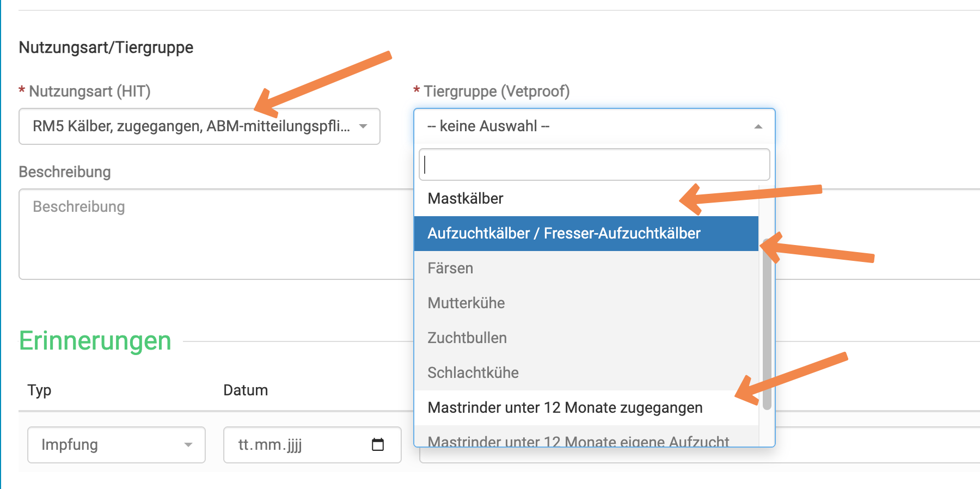Click the -- keine Auswahl -- selection box
The image size is (980, 489).
pos(595,126)
